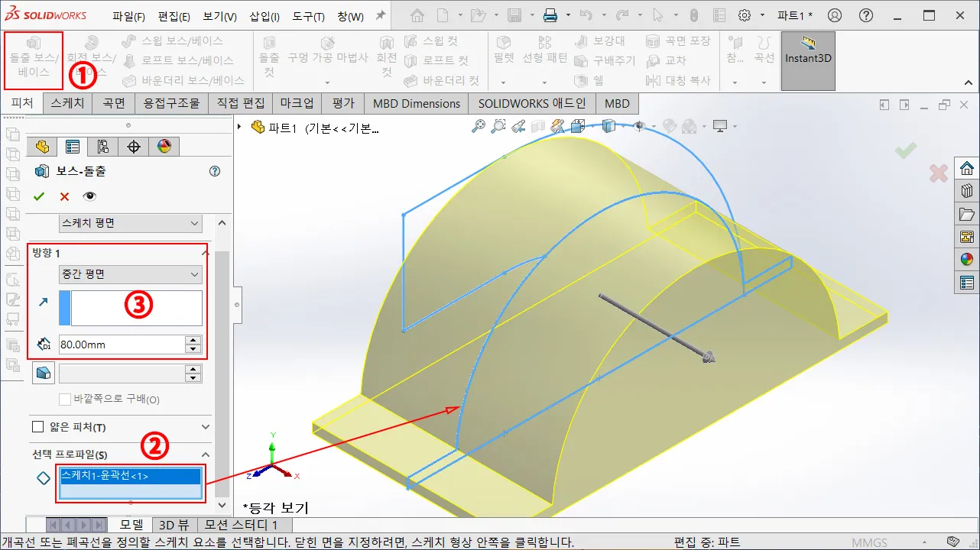Screen dimensions: 980x550
Task: Open the 파일(F) menu
Action: coord(128,16)
